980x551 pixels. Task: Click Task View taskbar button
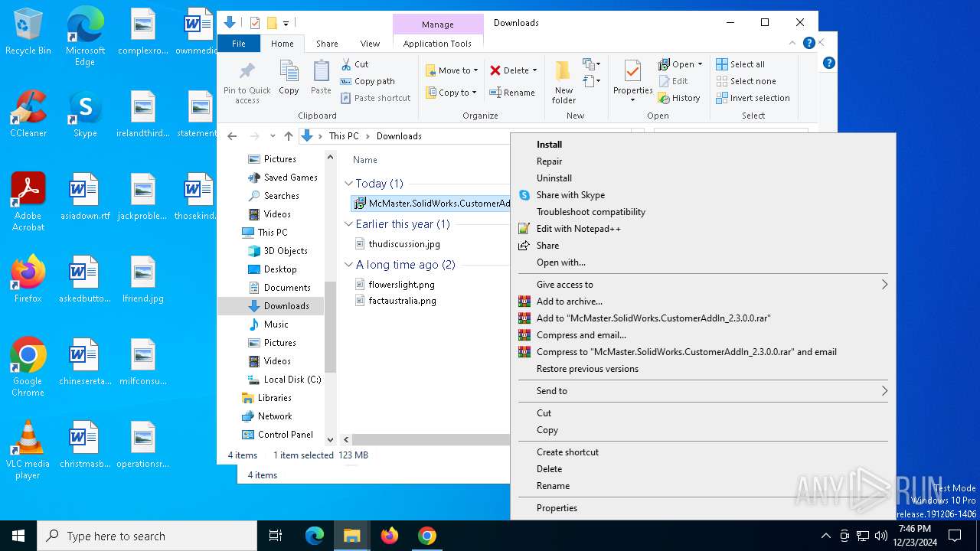(276, 536)
